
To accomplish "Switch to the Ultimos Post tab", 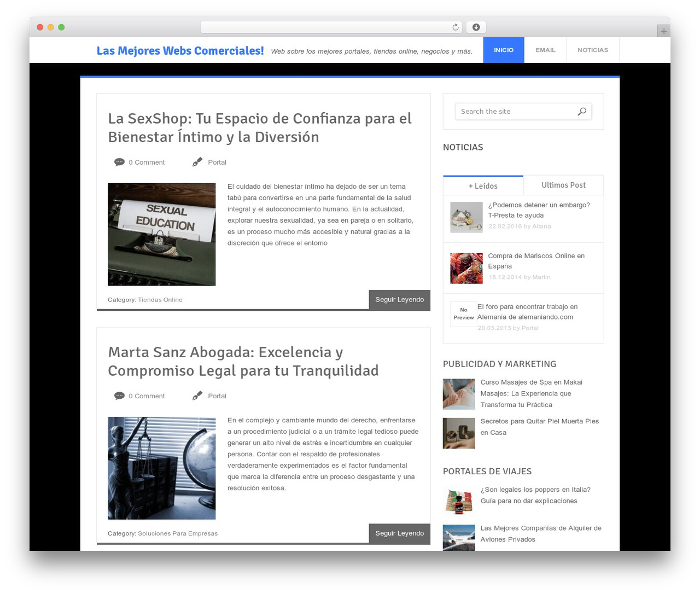I will point(563,185).
